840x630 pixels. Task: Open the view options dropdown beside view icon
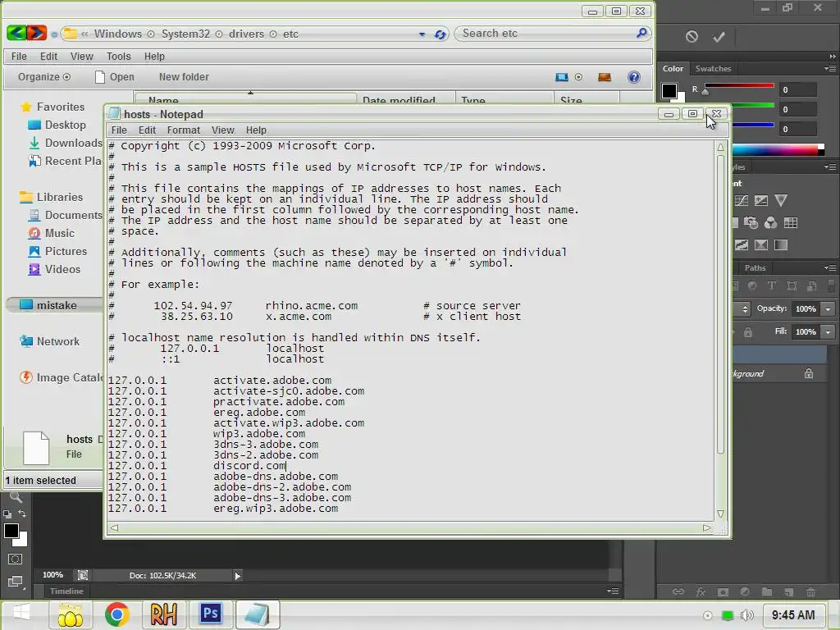pyautogui.click(x=578, y=77)
